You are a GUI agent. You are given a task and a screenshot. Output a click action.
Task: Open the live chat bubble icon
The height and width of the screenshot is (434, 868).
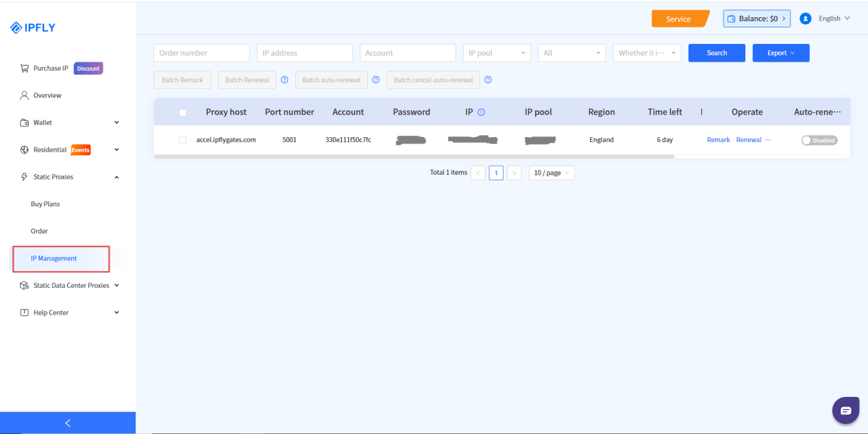[845, 410]
